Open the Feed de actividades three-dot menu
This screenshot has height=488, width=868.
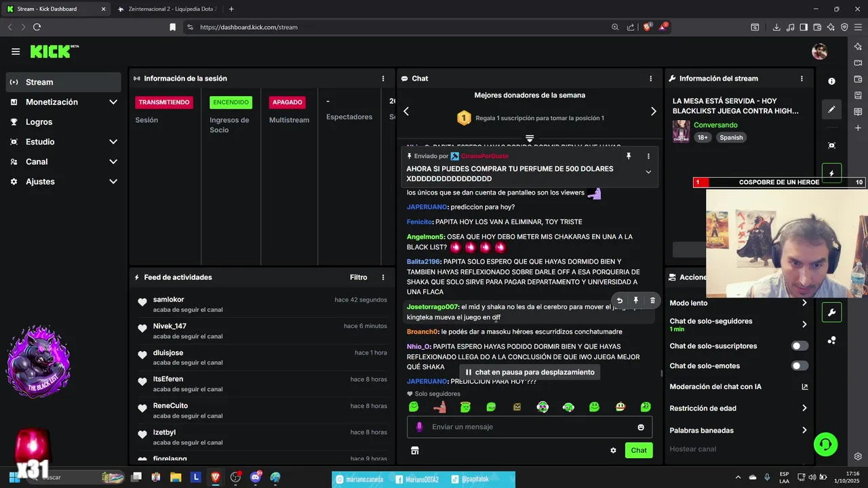pos(383,277)
